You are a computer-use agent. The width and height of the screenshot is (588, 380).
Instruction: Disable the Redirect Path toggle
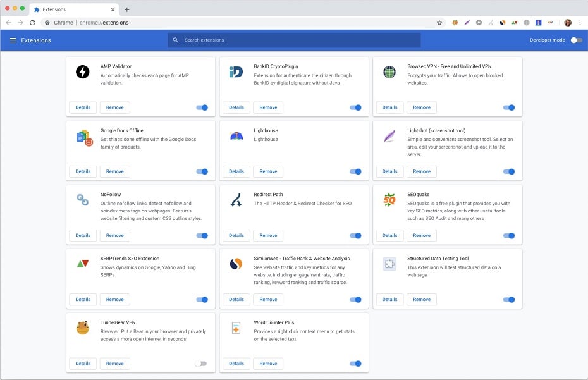(355, 236)
